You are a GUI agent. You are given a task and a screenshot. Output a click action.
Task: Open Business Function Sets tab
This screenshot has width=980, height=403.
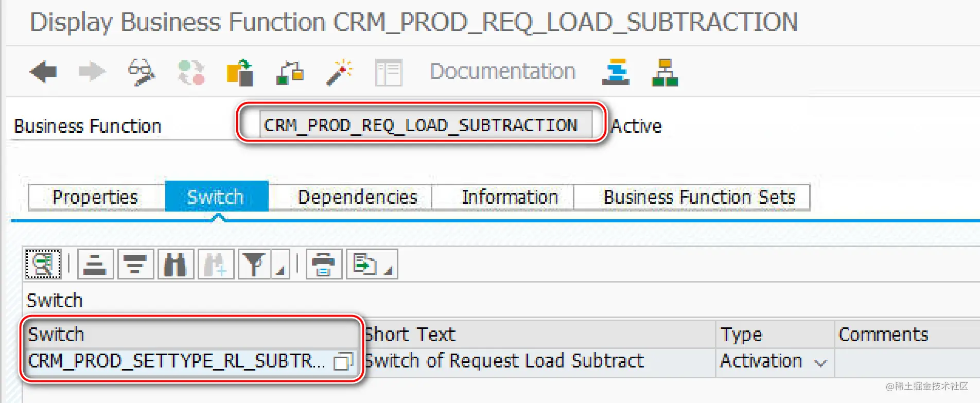(699, 197)
